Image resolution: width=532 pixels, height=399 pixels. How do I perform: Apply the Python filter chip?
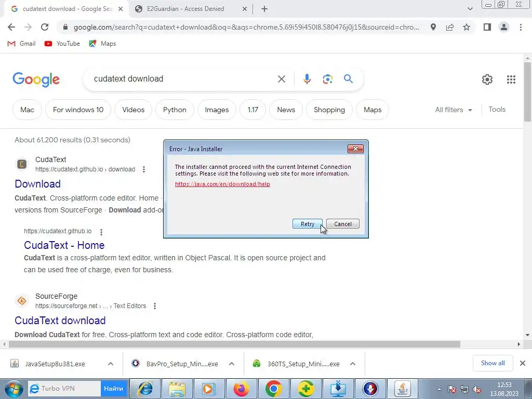click(175, 110)
